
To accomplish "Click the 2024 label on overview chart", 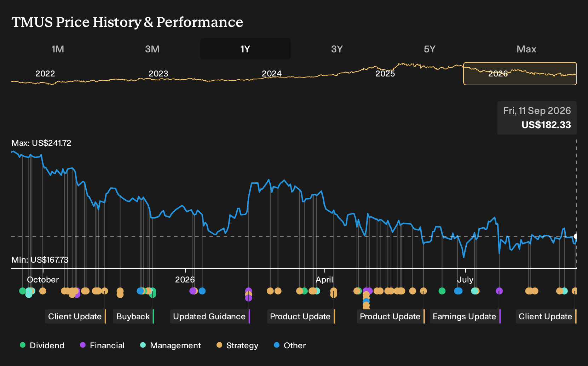I will coord(272,74).
